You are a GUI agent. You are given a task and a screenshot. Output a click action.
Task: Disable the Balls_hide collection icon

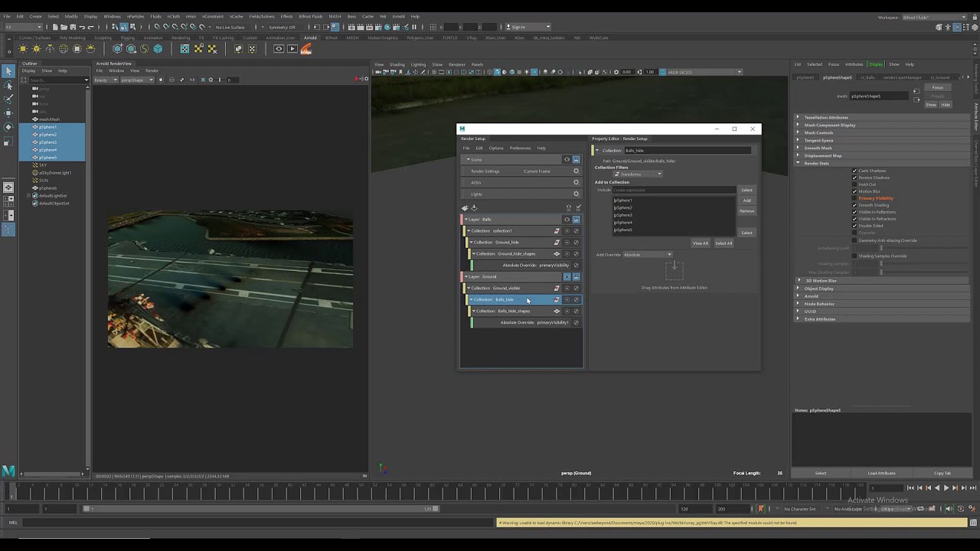577,300
